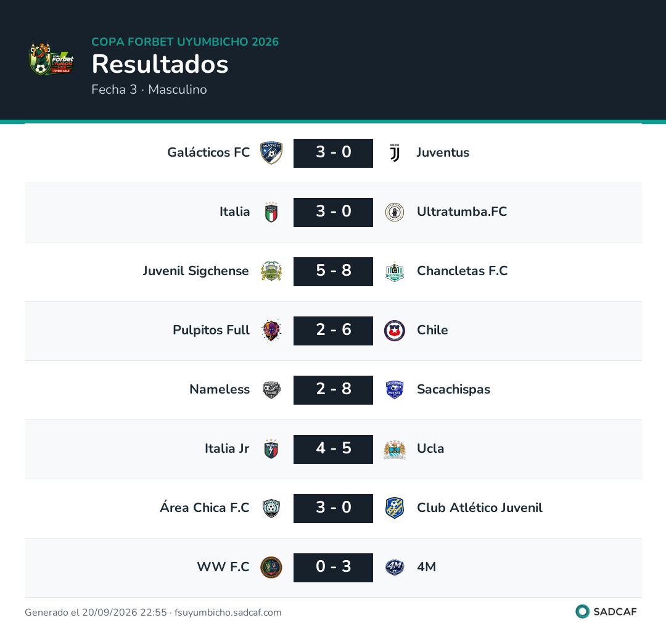Click the WW F.C circular emblem
666x644 pixels.
271,567
